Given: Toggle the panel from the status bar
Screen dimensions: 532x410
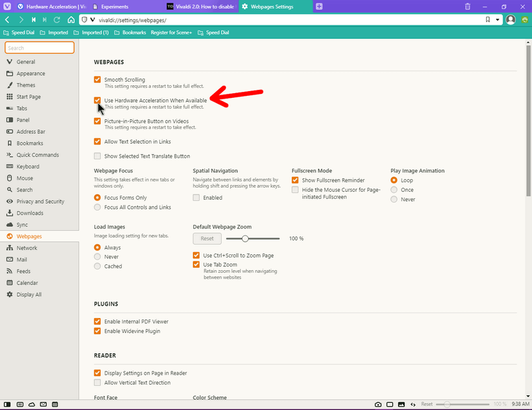Looking at the screenshot, I should click(x=7, y=404).
